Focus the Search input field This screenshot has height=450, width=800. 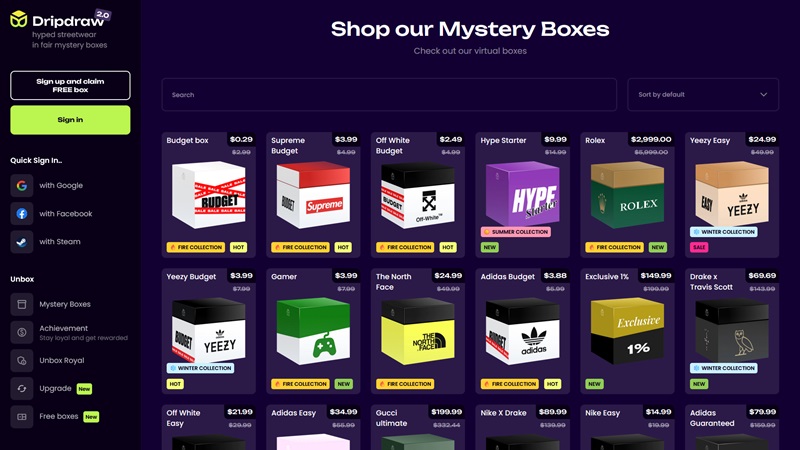click(389, 94)
